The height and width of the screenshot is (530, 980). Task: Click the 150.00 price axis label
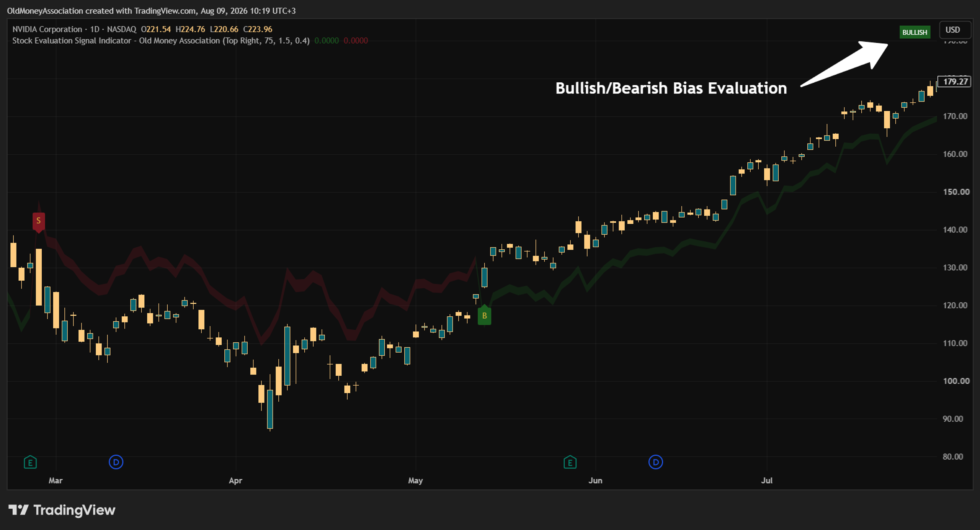[x=956, y=192]
